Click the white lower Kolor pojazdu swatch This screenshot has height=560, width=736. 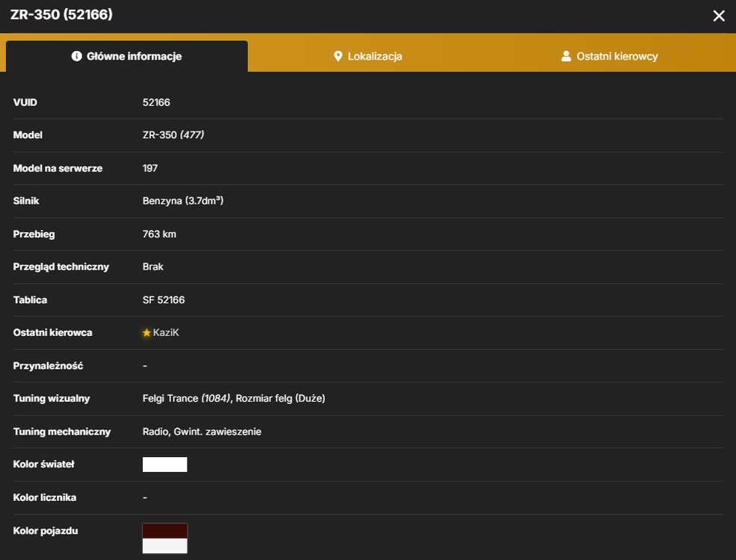point(164,546)
